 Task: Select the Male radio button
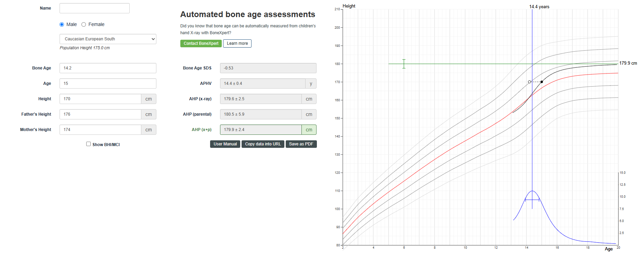(62, 25)
